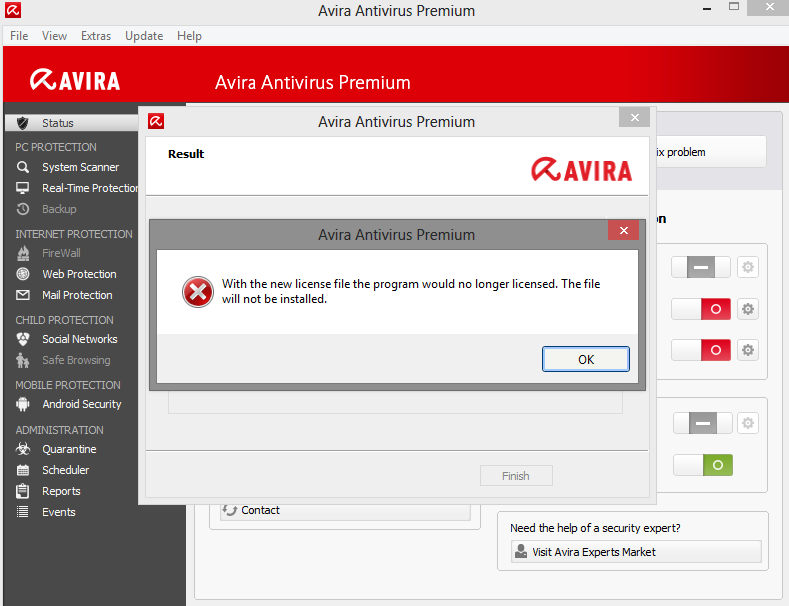Screen dimensions: 789x606
Task: Close the Result wizard window
Action: [x=635, y=117]
